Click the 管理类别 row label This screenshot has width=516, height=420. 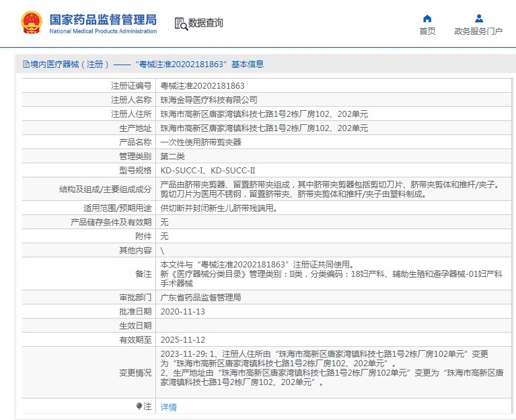(135, 157)
